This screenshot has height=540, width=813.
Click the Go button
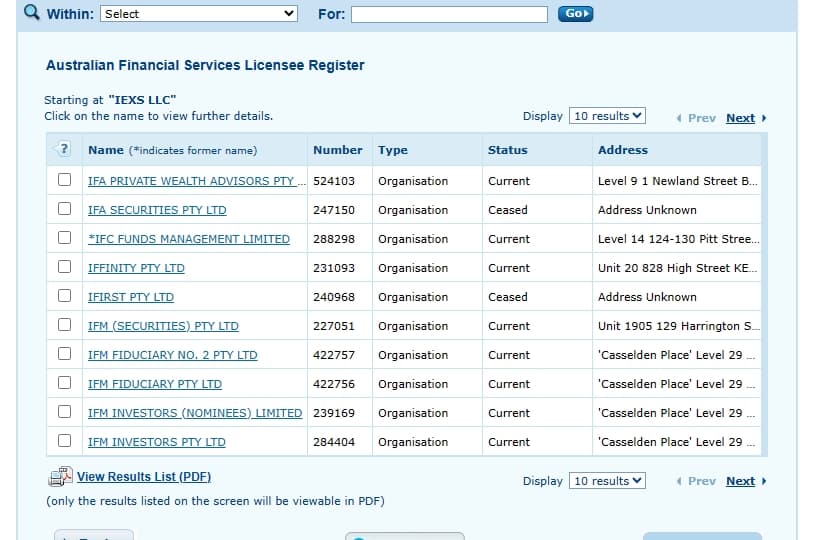(575, 13)
